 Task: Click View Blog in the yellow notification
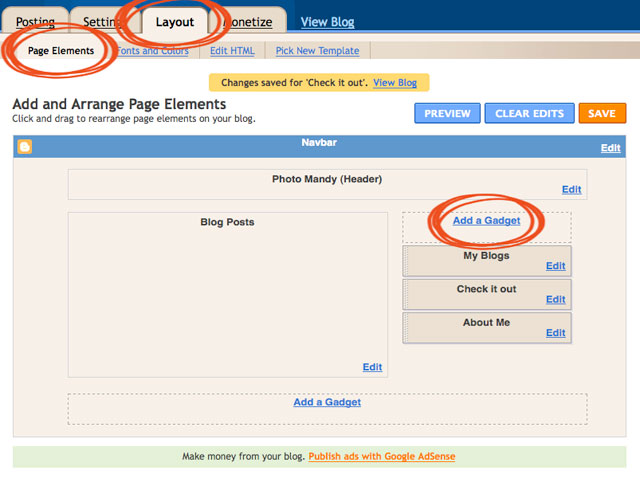pos(395,82)
